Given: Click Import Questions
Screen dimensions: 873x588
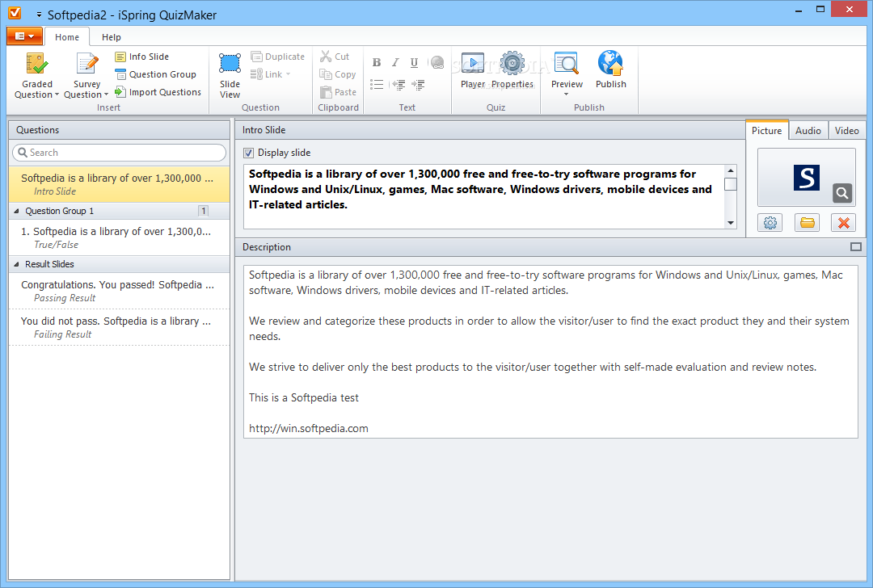Looking at the screenshot, I should point(158,92).
